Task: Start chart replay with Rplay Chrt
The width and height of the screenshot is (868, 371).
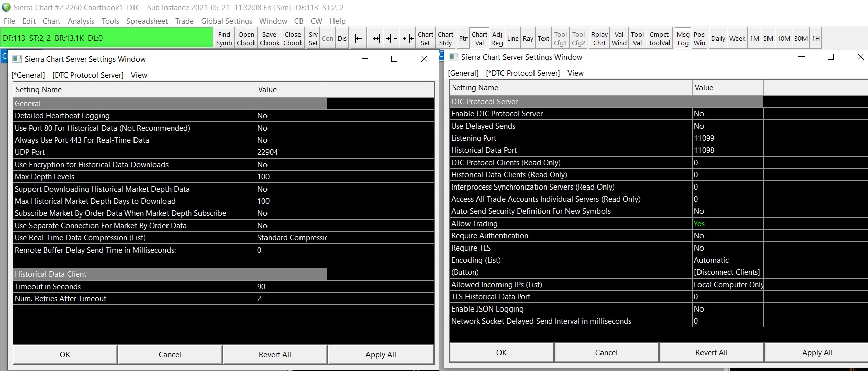Action: (x=599, y=39)
